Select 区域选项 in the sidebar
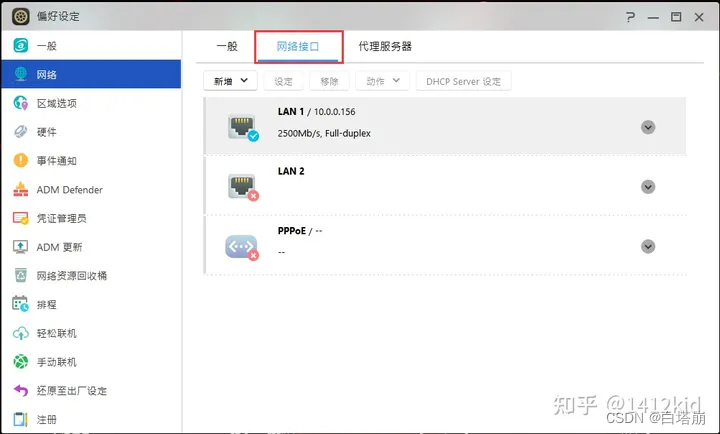Image resolution: width=720 pixels, height=434 pixels. click(x=91, y=103)
